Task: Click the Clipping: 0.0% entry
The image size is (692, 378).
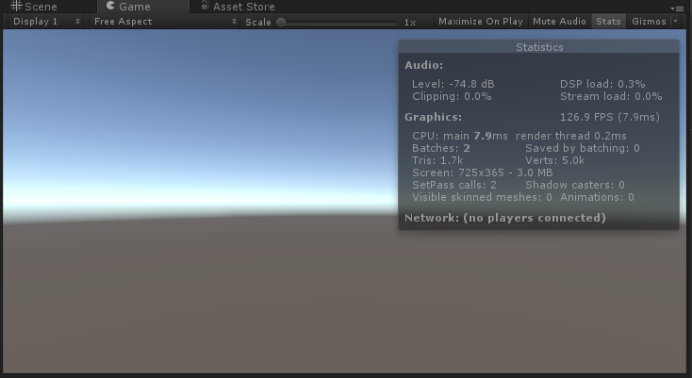Action: [x=451, y=97]
